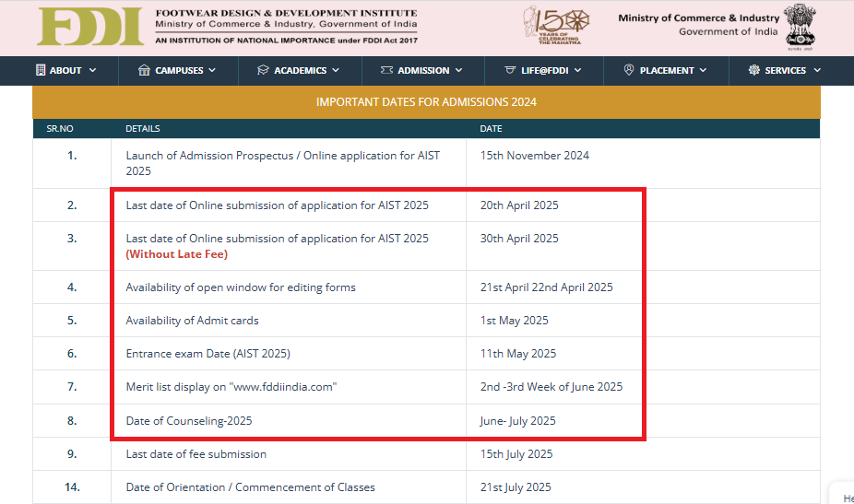
Task: Click the '1st May 2025' date cell
Action: [x=514, y=321]
